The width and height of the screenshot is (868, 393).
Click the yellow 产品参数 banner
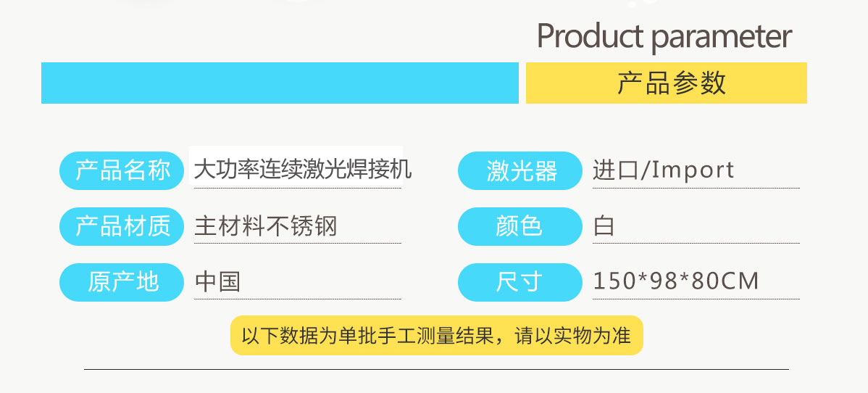[666, 83]
